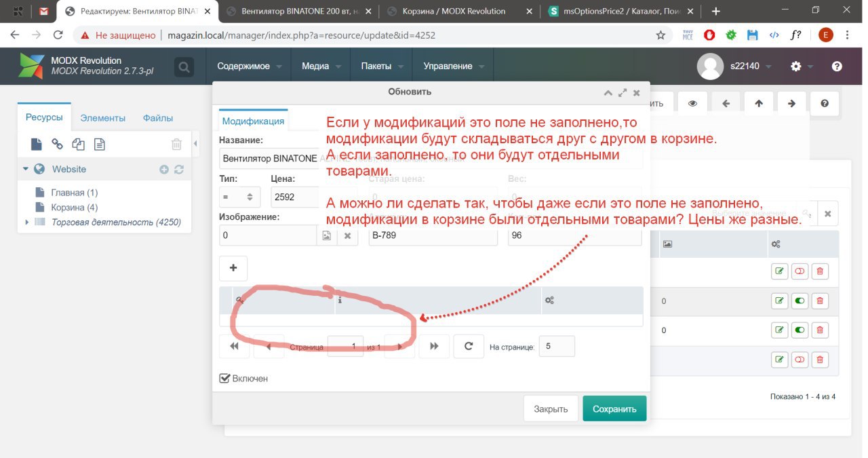
Task: Open the Chrome profile E avatar
Action: (x=825, y=35)
